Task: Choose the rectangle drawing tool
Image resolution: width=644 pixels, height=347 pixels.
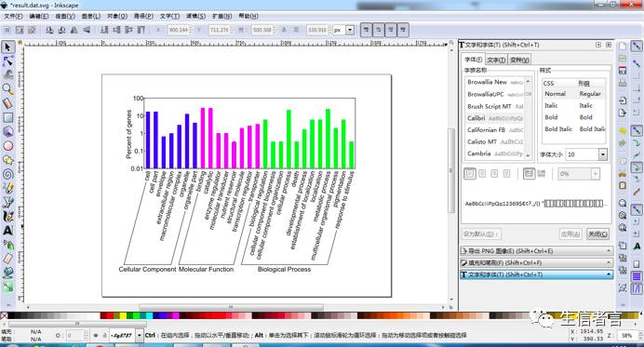Action: 7,117
